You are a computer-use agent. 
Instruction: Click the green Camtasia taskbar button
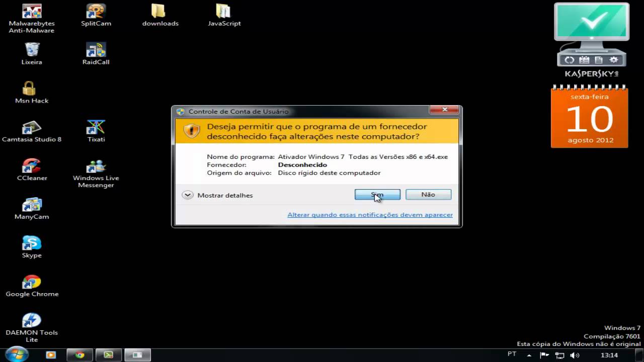click(108, 354)
